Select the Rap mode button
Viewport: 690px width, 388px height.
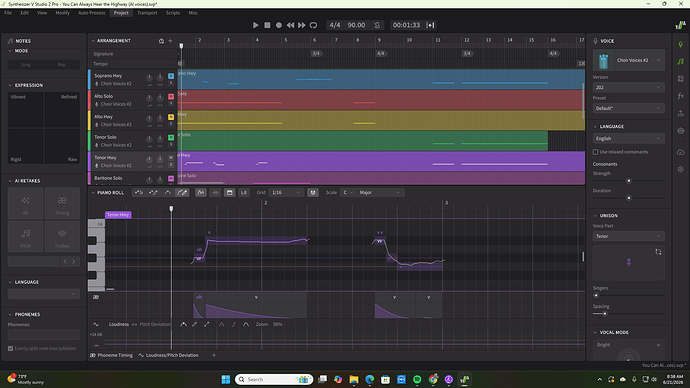[62, 64]
